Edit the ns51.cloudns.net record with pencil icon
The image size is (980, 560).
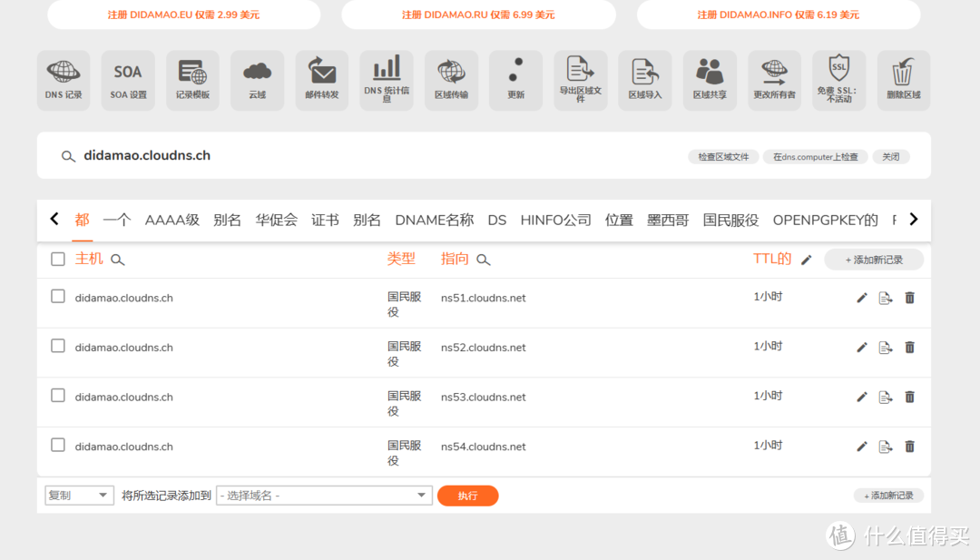(861, 297)
